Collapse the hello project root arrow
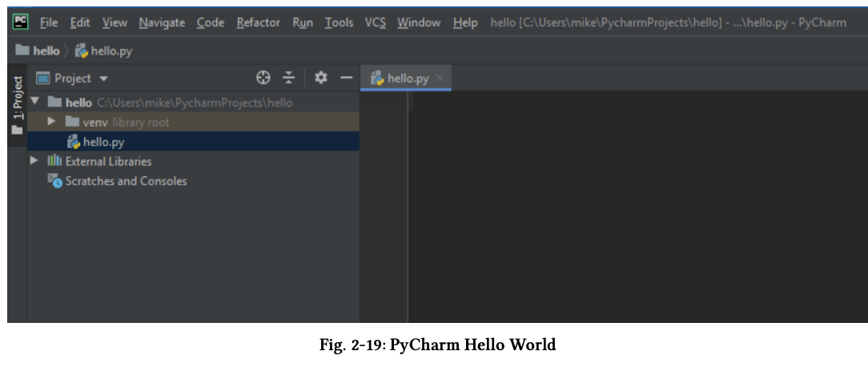 click(36, 102)
